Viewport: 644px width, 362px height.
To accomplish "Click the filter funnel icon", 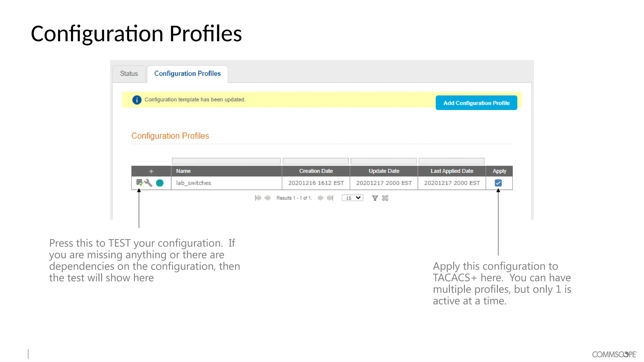I will coord(375,198).
